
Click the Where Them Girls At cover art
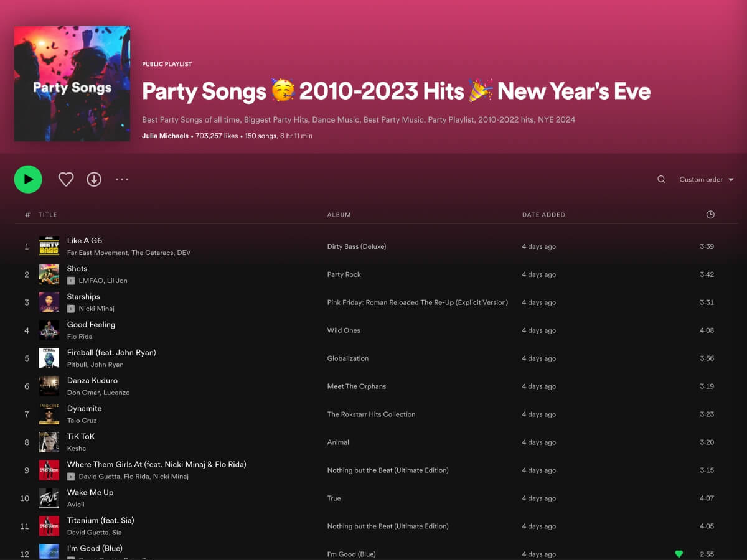point(49,470)
